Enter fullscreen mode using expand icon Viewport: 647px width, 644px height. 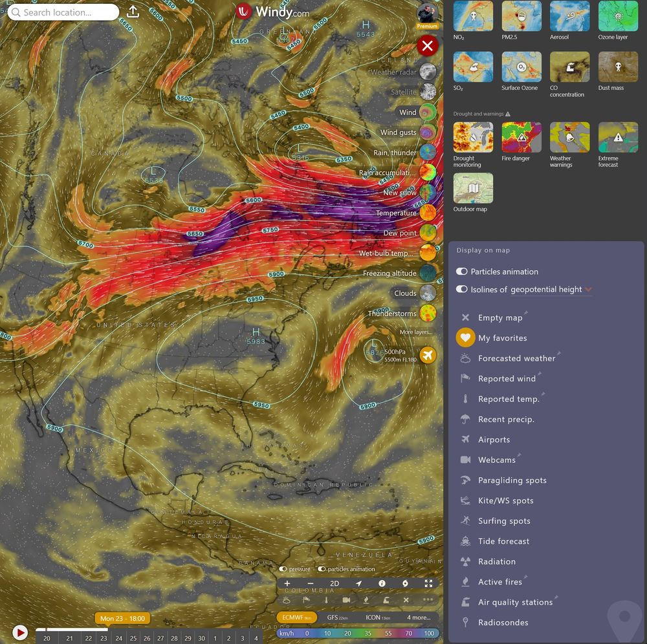[428, 583]
